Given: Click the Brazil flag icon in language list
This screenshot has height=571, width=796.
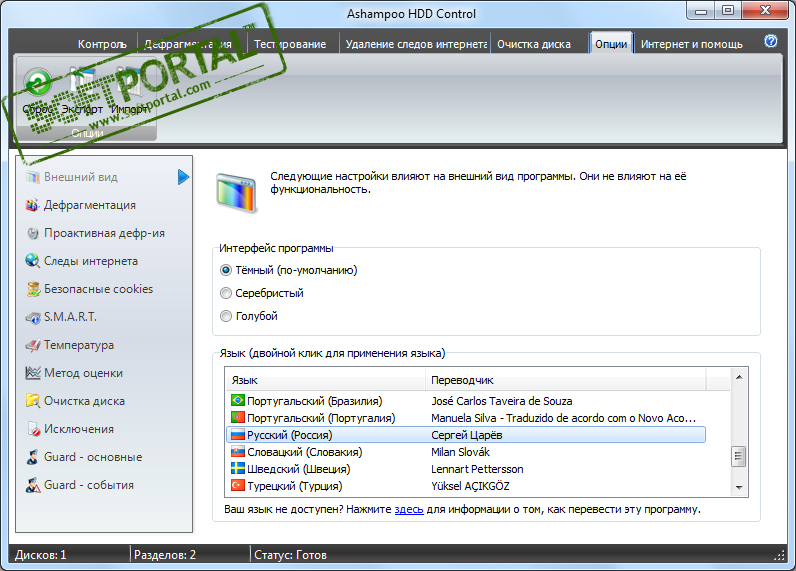Looking at the screenshot, I should click(238, 400).
